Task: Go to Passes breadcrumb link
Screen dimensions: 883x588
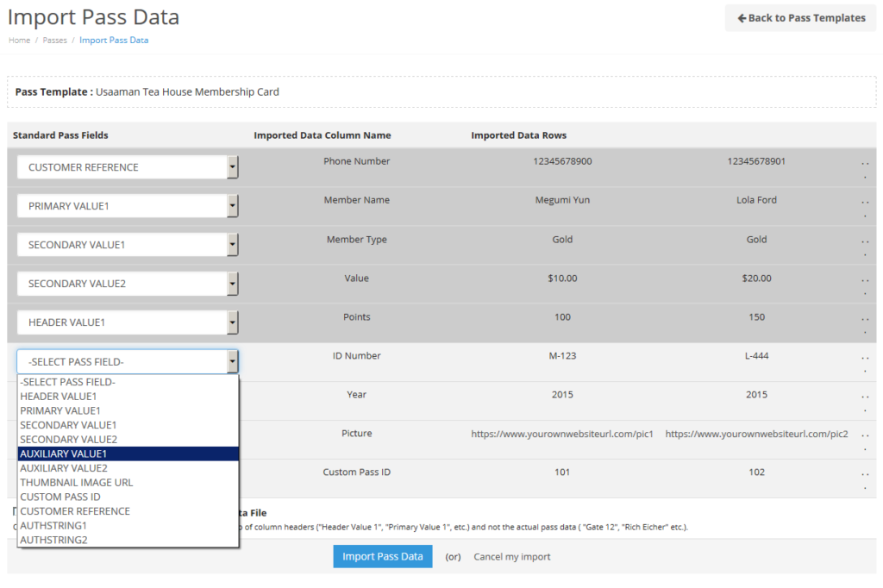Action: click(54, 40)
